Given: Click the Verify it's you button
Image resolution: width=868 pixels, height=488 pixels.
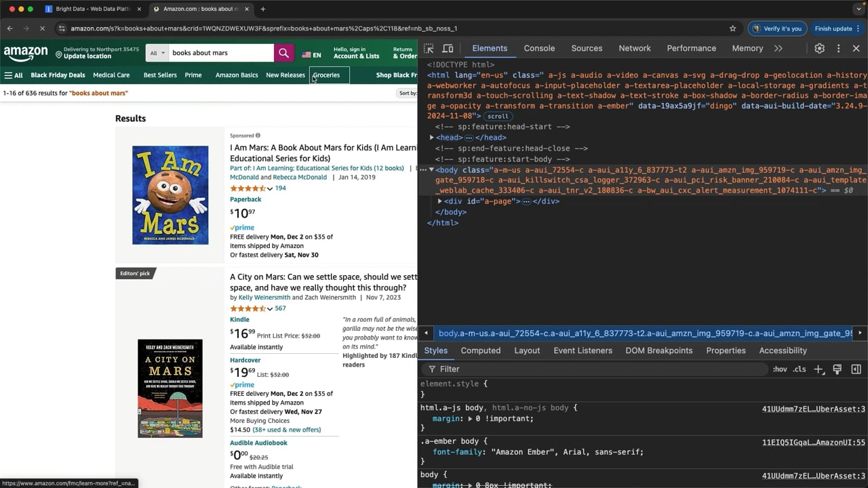Looking at the screenshot, I should (x=776, y=28).
